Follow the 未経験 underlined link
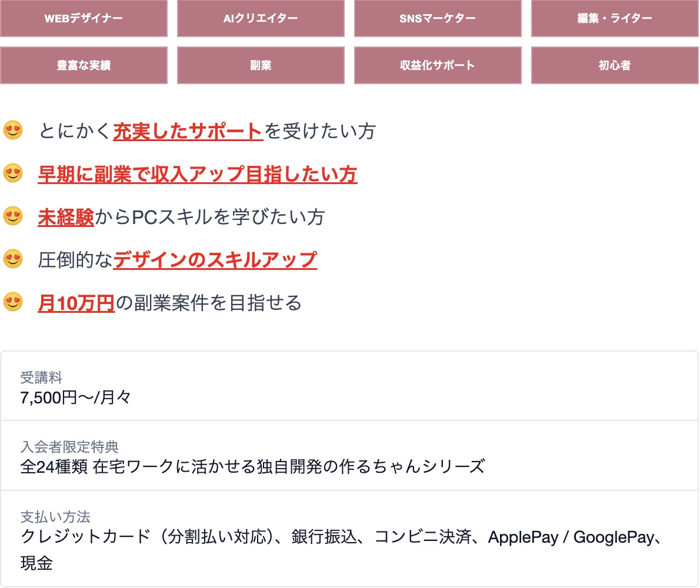 [66, 217]
